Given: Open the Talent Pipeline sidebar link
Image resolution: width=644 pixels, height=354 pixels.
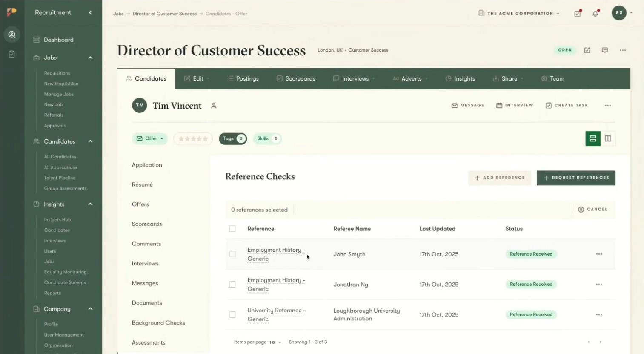Looking at the screenshot, I should (60, 178).
